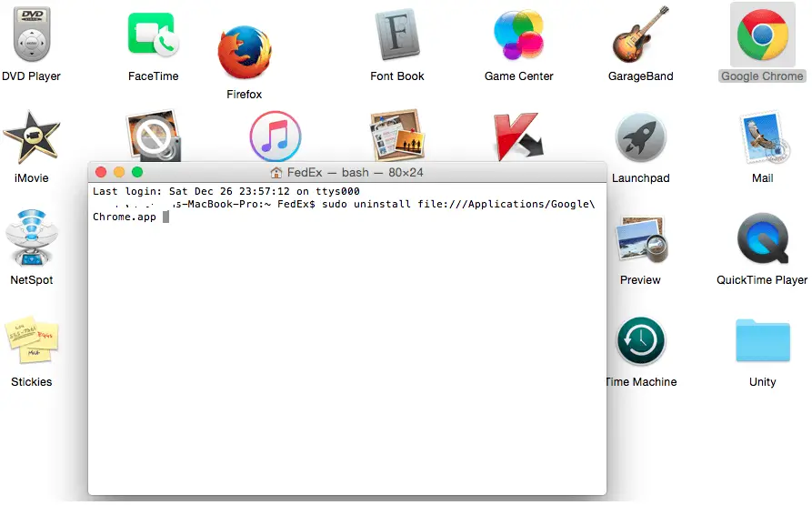812x505 pixels.
Task: Open the iTunes music note icon
Action: (276, 136)
